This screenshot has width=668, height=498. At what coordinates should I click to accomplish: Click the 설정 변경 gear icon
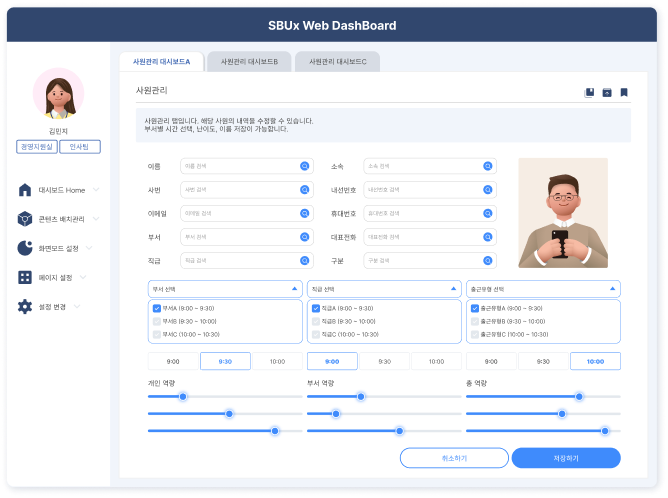point(25,306)
